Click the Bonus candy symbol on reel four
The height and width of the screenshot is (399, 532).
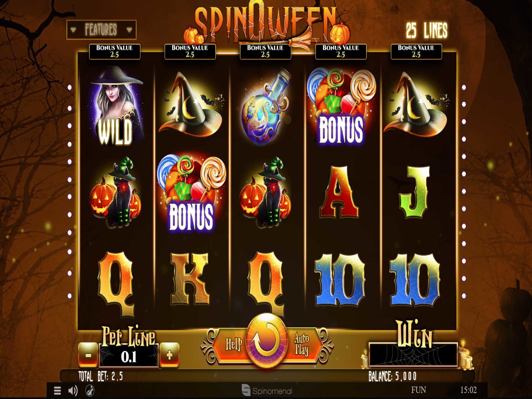(x=341, y=106)
